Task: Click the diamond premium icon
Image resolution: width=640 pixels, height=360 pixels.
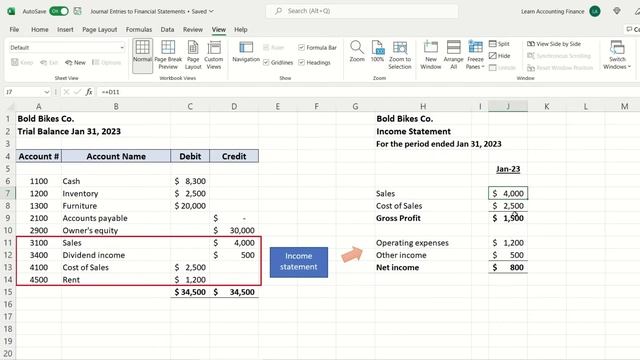Action: tap(617, 11)
